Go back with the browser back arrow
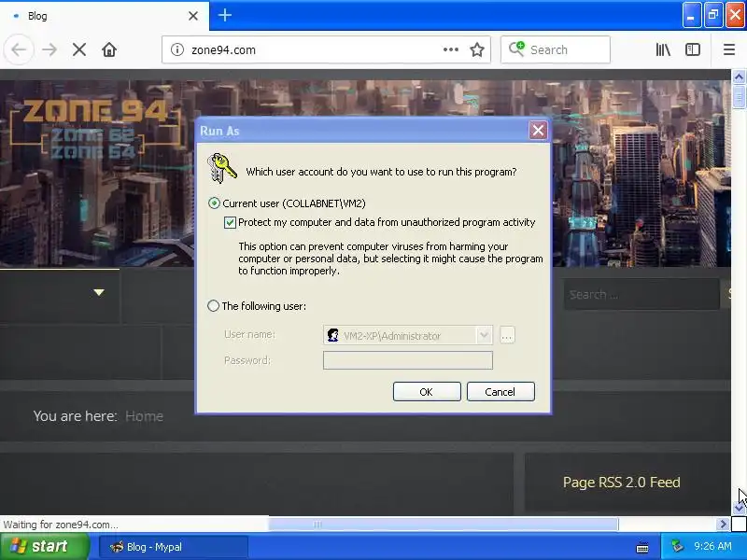The height and width of the screenshot is (560, 747). tap(19, 49)
